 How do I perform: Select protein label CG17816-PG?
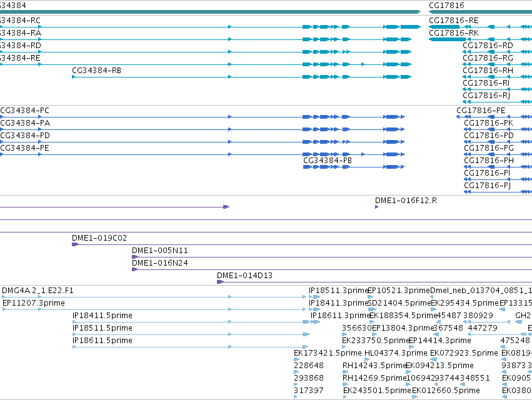click(x=489, y=148)
